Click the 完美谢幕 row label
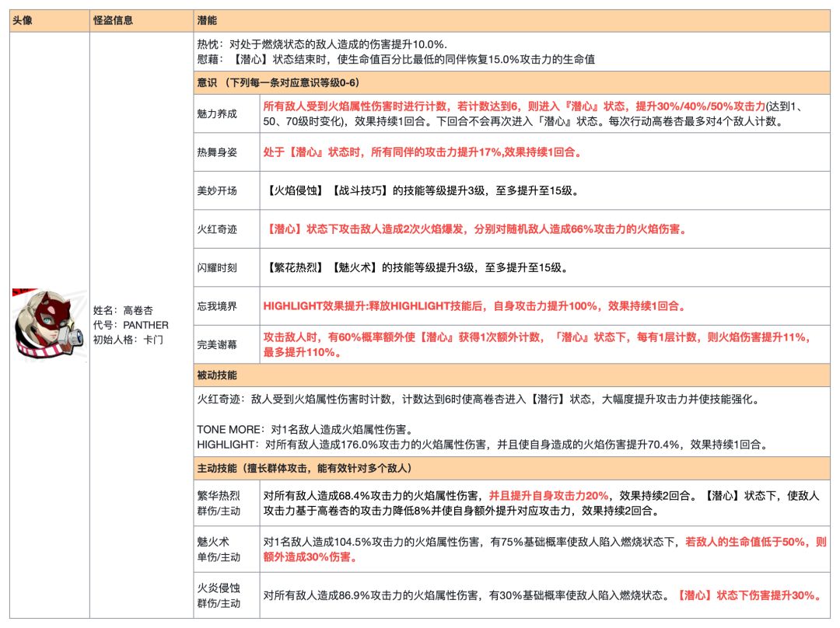Screen dimensions: 840x628 click(217, 345)
